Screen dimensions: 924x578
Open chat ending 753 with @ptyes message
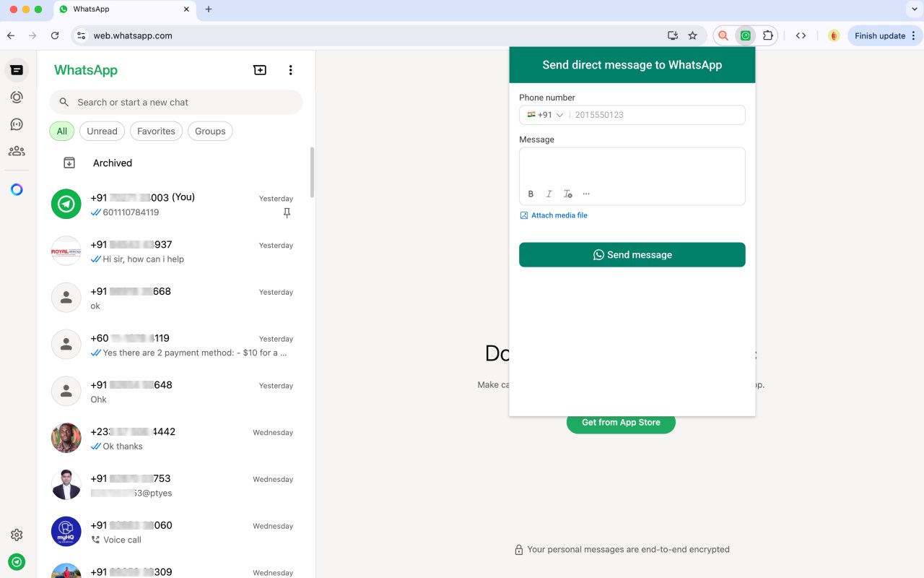176,485
